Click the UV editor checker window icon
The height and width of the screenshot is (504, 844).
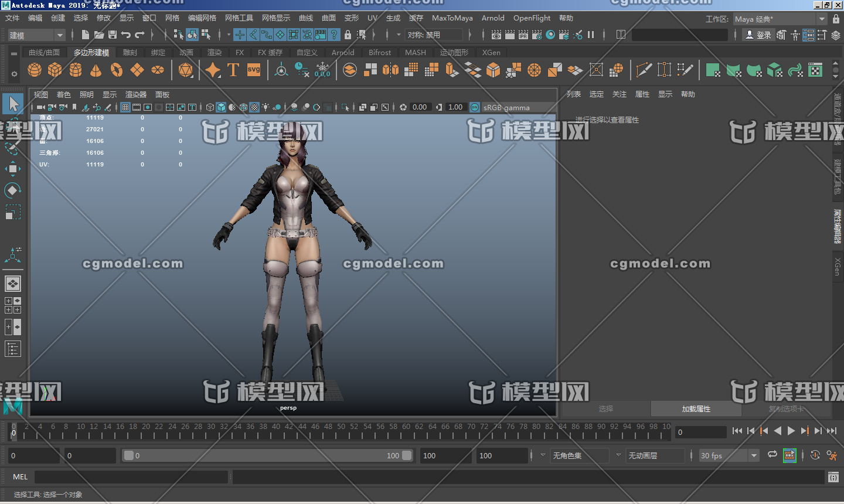[815, 70]
